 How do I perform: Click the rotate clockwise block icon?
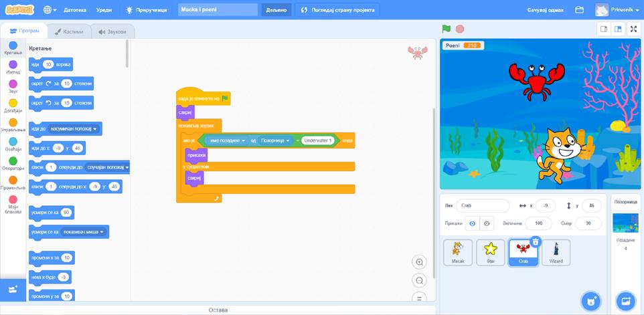tap(48, 84)
